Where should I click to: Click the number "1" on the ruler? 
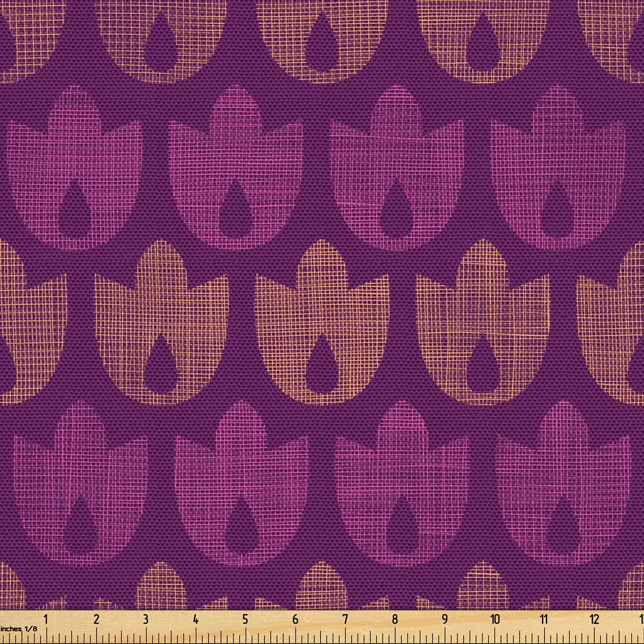click(x=46, y=619)
